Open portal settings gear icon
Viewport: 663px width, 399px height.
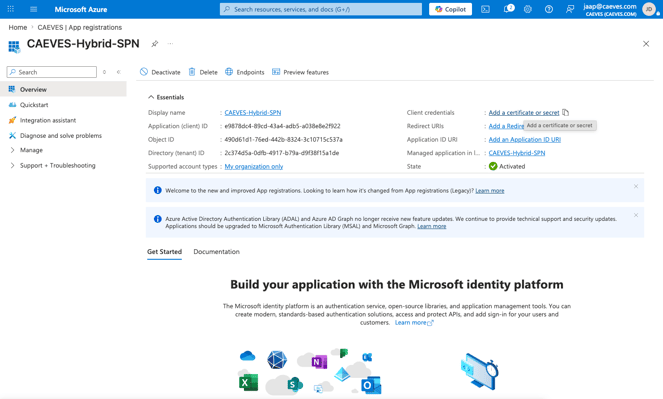(528, 9)
